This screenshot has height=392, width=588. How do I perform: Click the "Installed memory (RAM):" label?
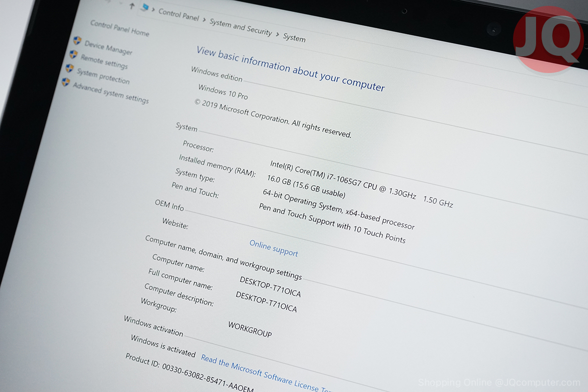(217, 166)
